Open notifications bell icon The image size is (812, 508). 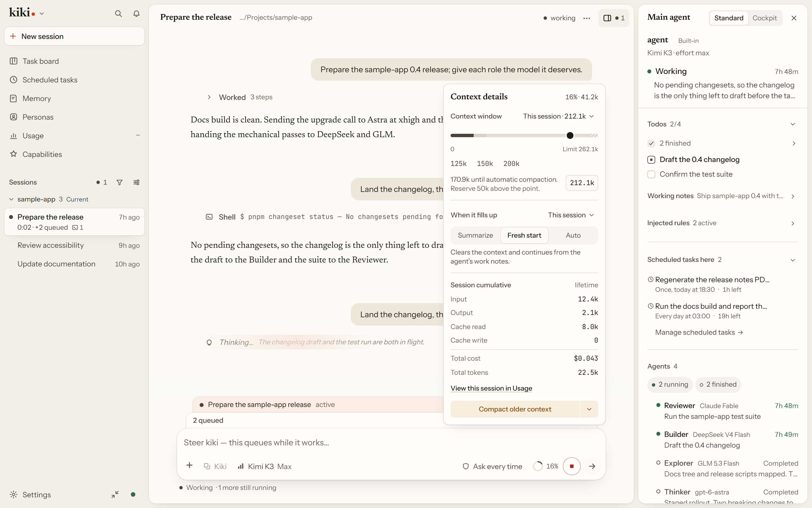coord(136,14)
